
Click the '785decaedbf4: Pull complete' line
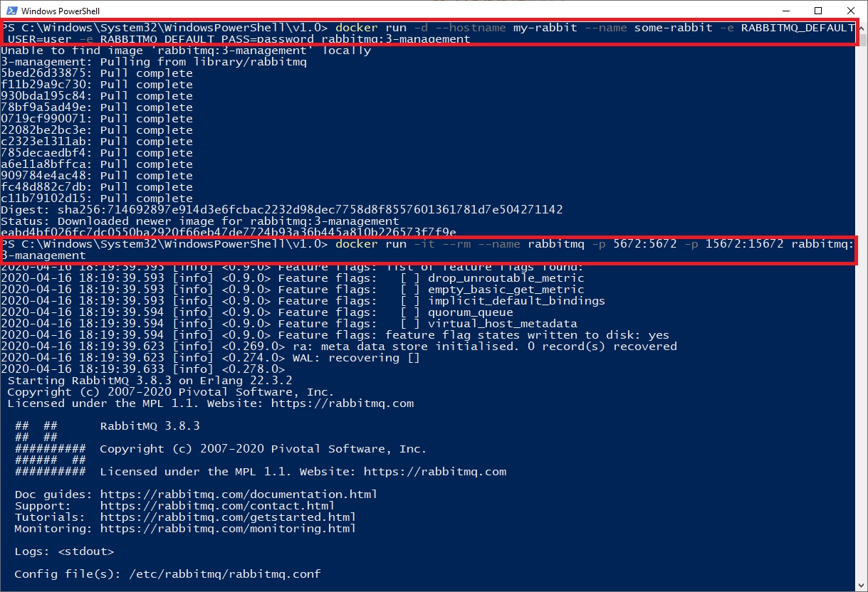97,153
